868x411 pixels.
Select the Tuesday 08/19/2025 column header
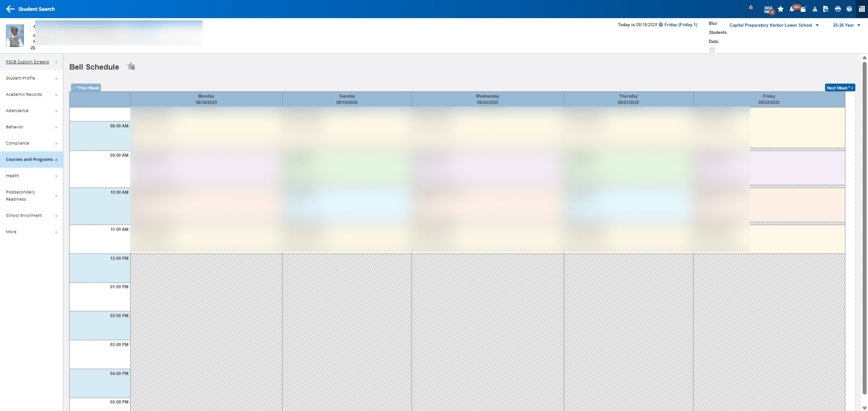(x=347, y=99)
